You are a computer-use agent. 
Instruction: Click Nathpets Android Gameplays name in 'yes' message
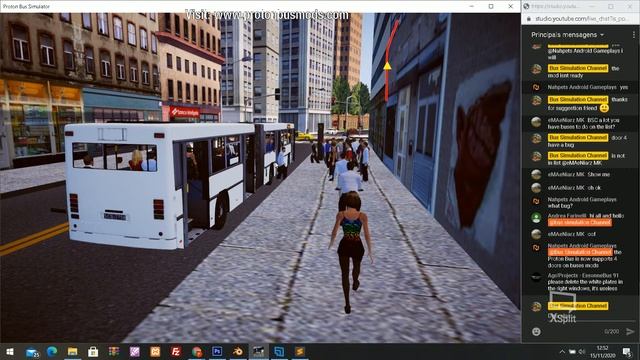pos(582,87)
